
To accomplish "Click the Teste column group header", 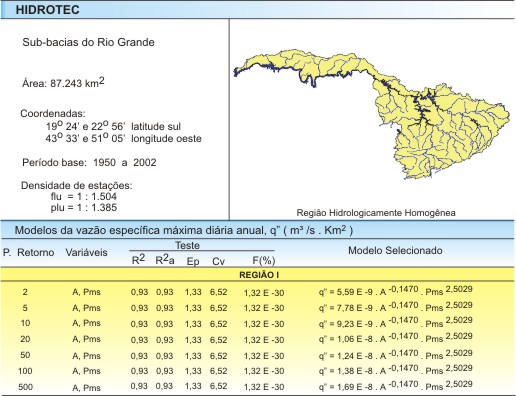I will pos(187,245).
